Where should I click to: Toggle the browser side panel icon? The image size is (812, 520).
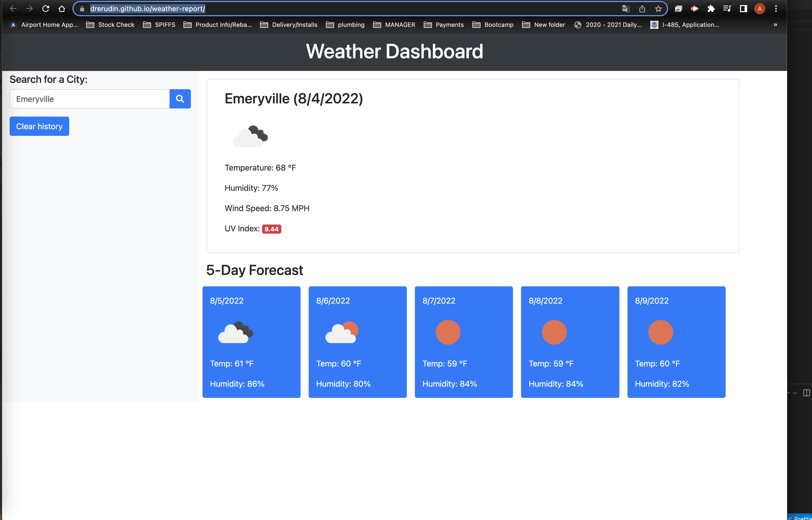point(744,9)
